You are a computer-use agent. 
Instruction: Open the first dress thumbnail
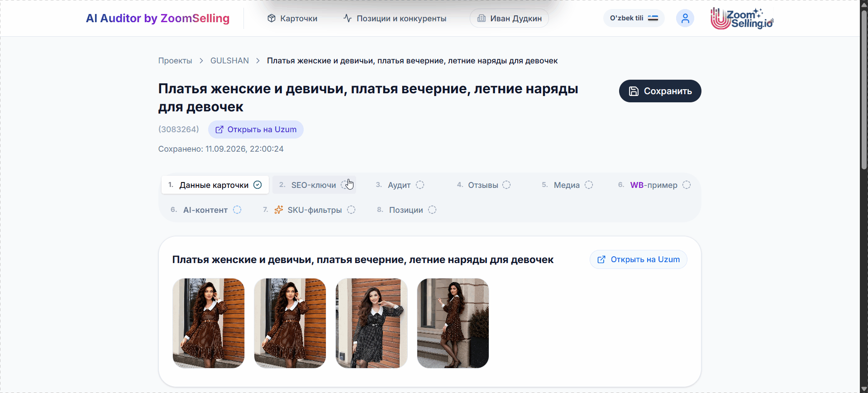(x=209, y=323)
